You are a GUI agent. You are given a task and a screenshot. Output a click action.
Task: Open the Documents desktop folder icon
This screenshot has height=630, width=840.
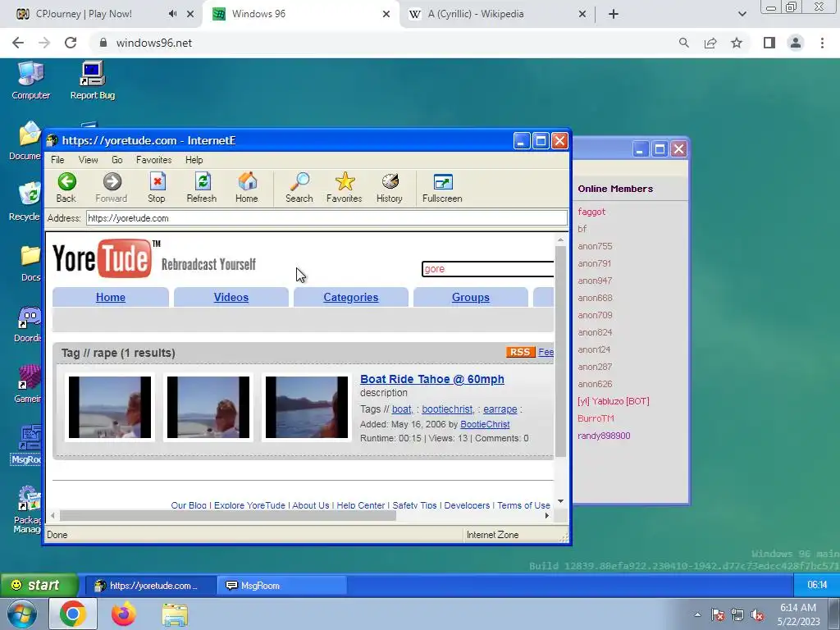tap(25, 141)
